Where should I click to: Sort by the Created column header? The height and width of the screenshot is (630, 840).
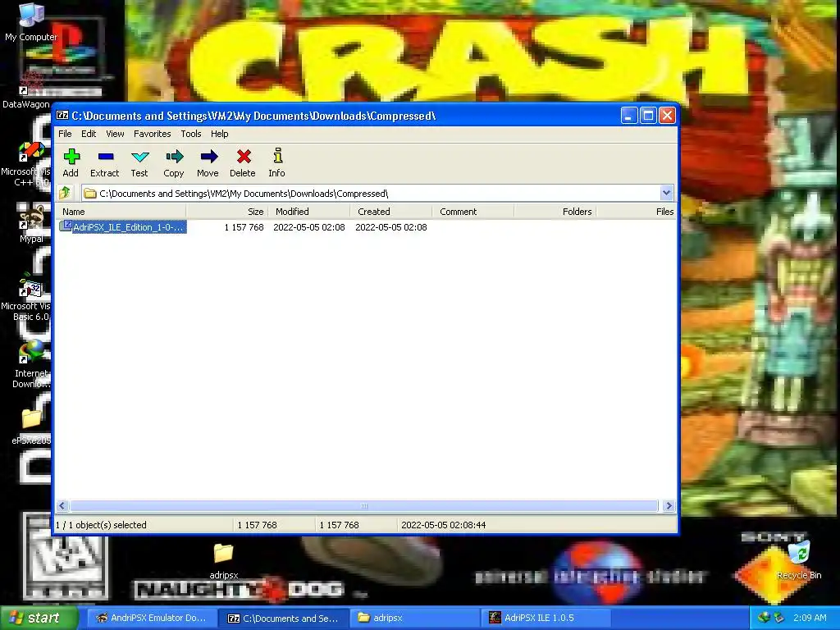click(391, 212)
